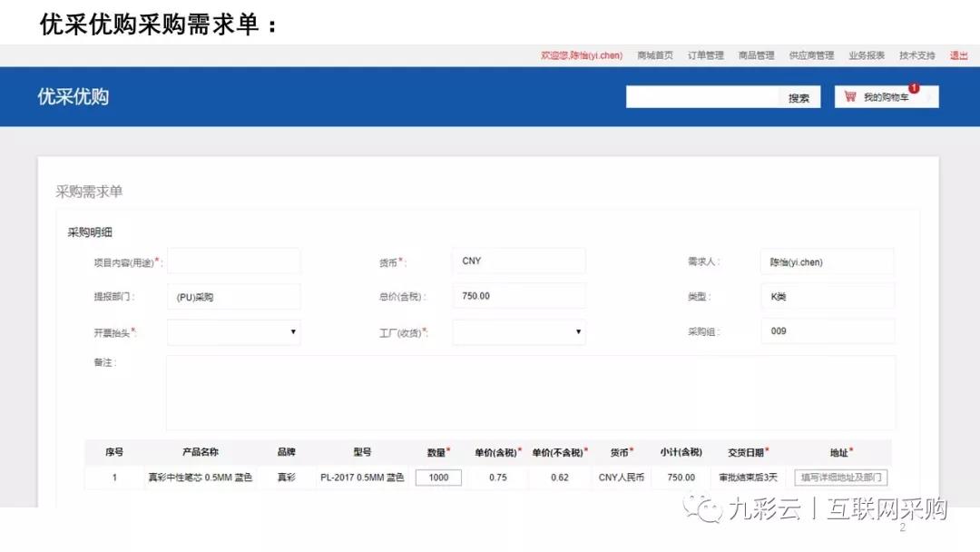The image size is (980, 552).
Task: Click the 采购明细 section title
Action: (89, 232)
